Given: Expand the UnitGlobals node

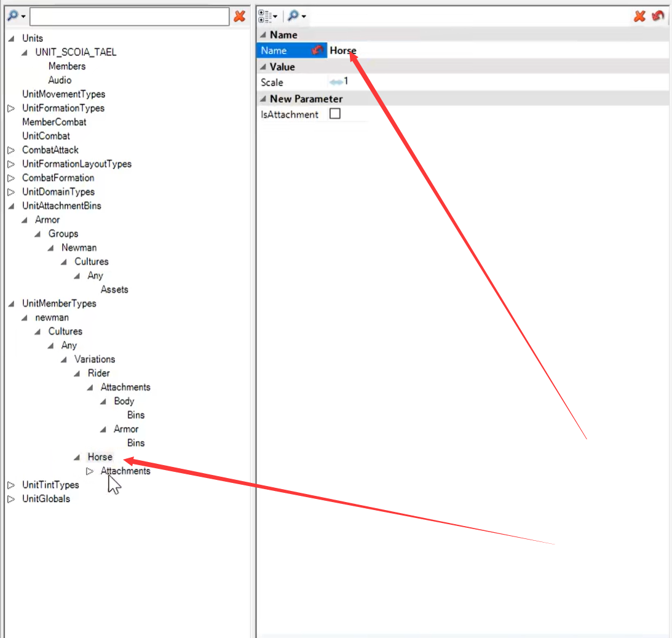Looking at the screenshot, I should pos(11,499).
